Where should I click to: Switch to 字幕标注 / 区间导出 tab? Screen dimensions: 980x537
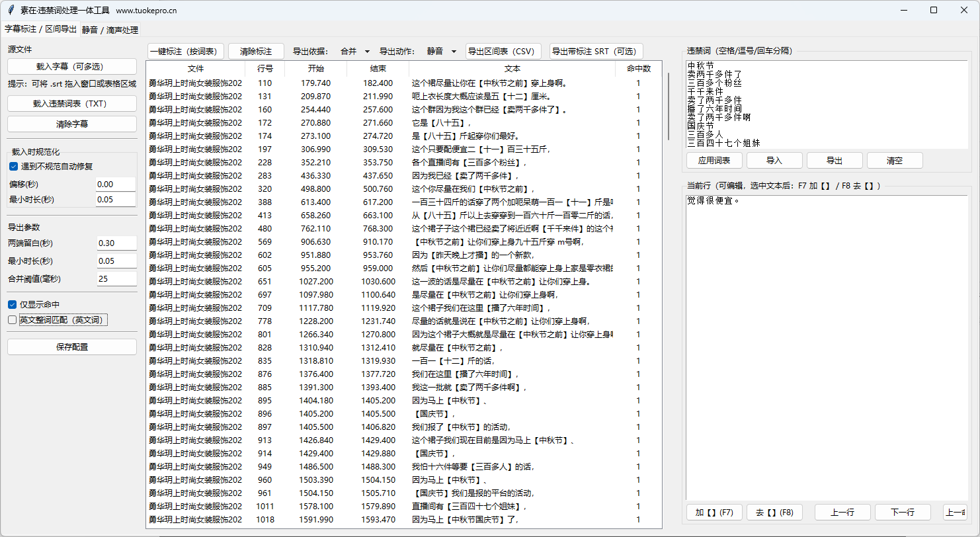[40, 29]
